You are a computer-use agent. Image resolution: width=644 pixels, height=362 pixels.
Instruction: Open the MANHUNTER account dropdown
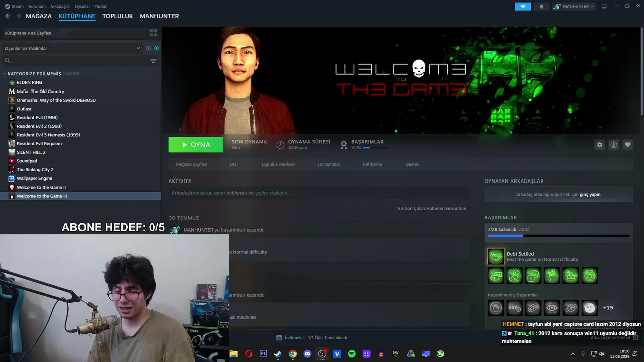(x=574, y=6)
